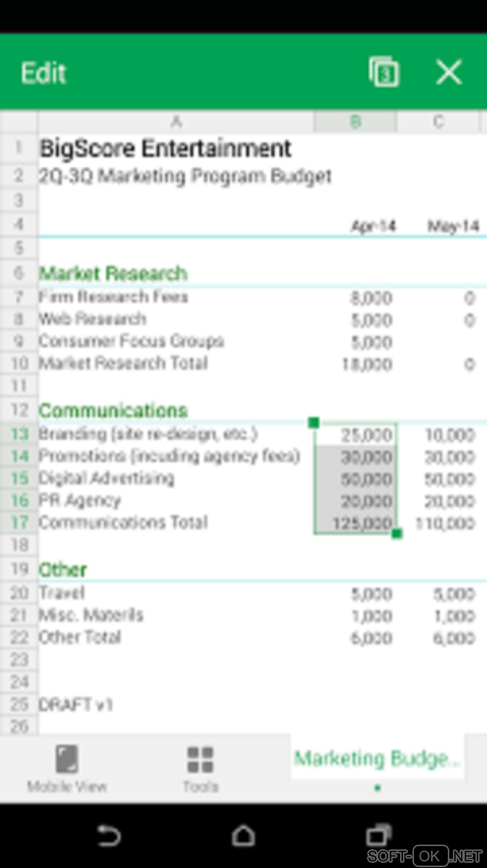Click the DRAFT v1 cell
Image resolution: width=487 pixels, height=868 pixels.
point(75,705)
